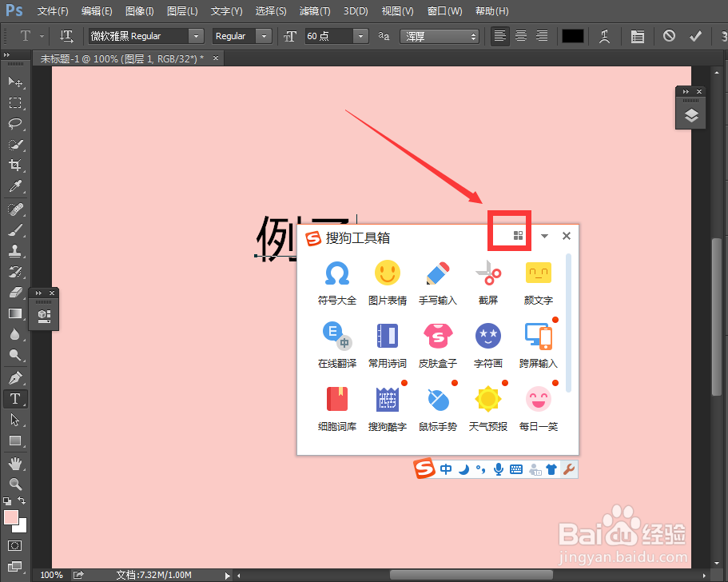The image size is (728, 582).
Task: Select the Horizontal Type tool
Action: pos(15,399)
